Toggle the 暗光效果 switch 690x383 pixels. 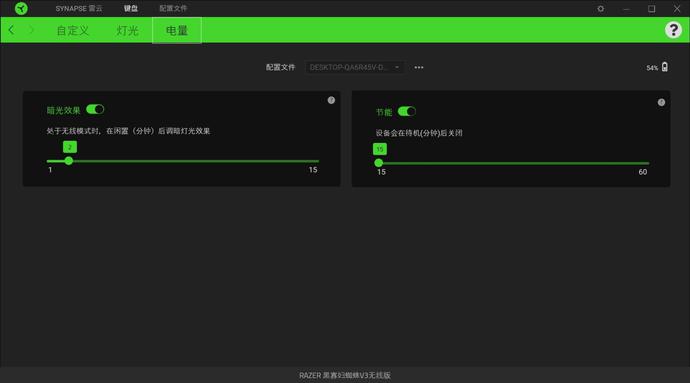click(x=95, y=109)
